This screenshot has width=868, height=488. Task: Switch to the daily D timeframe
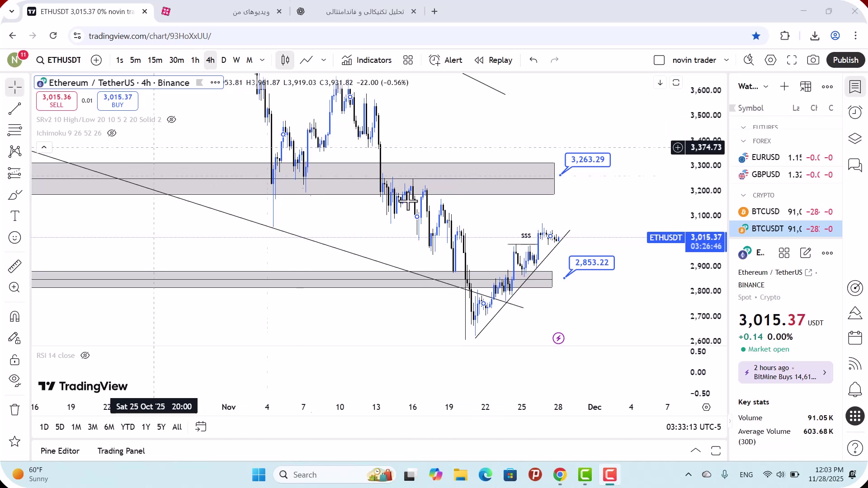point(224,60)
